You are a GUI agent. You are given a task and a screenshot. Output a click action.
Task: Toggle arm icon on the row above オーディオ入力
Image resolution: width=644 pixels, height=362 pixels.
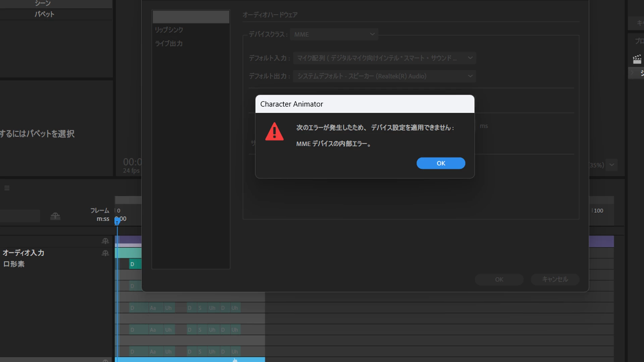click(105, 241)
